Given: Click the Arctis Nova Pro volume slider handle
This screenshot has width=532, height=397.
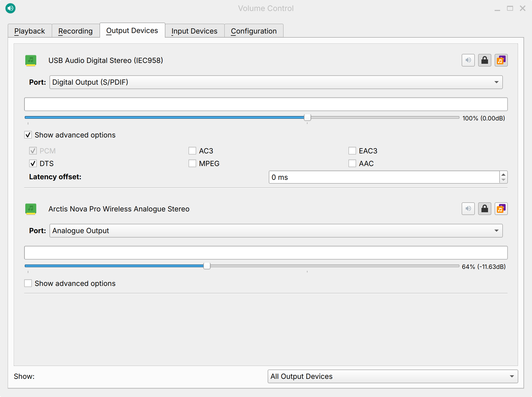Looking at the screenshot, I should tap(207, 266).
